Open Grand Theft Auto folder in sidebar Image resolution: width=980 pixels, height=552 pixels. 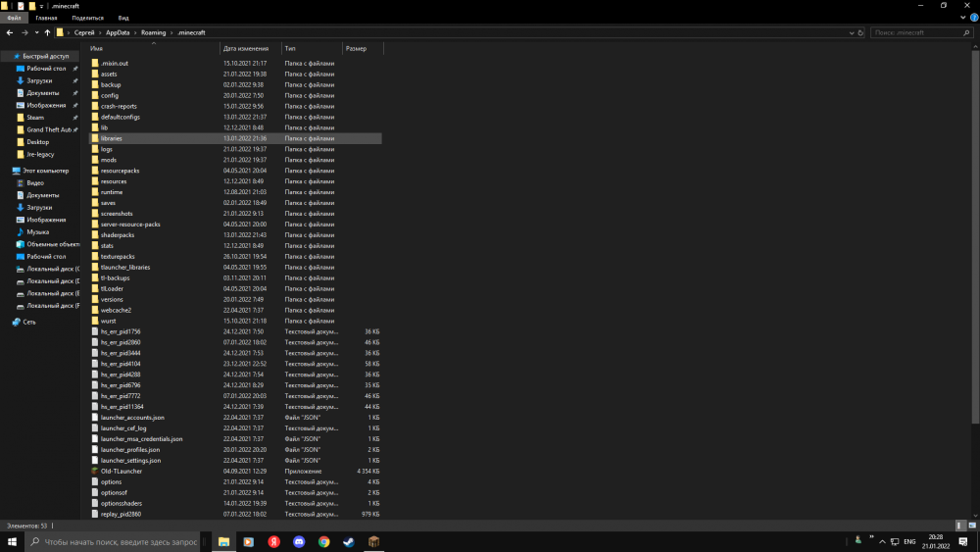point(48,130)
